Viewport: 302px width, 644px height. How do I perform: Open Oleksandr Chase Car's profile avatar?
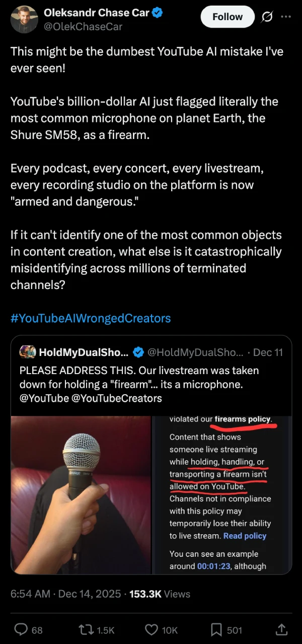[x=24, y=20]
